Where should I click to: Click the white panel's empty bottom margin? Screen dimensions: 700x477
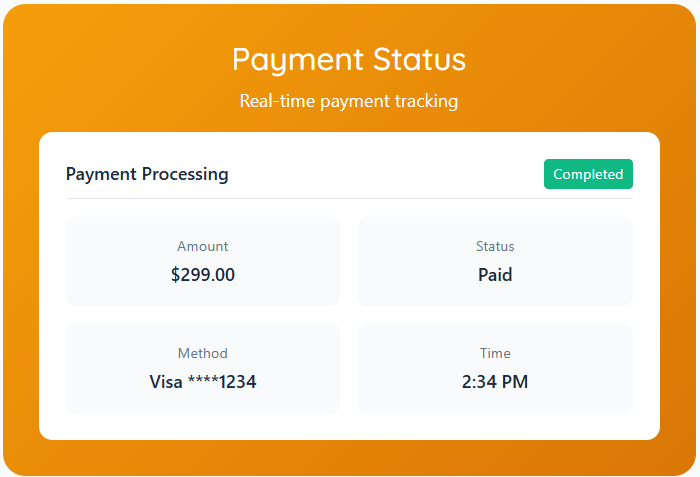[x=349, y=427]
